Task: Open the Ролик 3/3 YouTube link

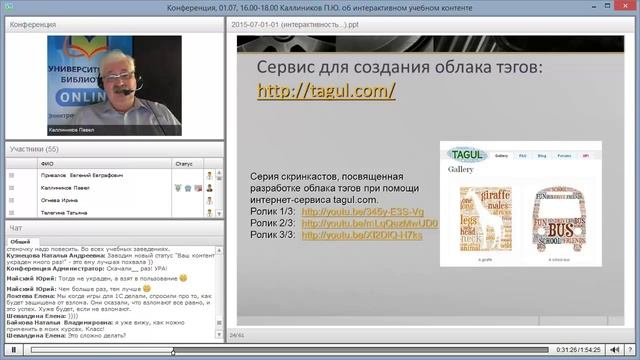Action: [x=362, y=235]
